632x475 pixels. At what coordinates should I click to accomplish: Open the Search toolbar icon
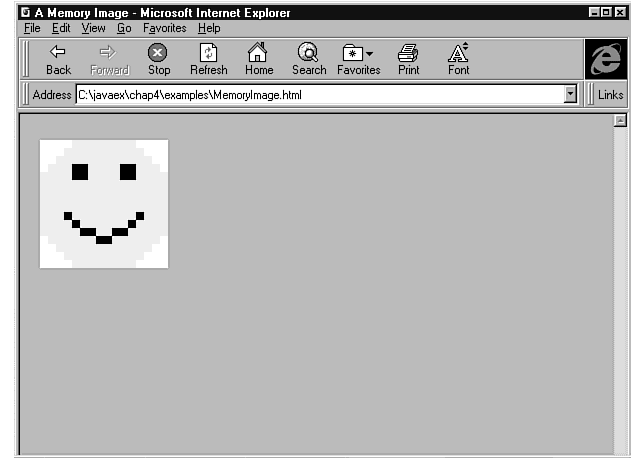pos(308,52)
